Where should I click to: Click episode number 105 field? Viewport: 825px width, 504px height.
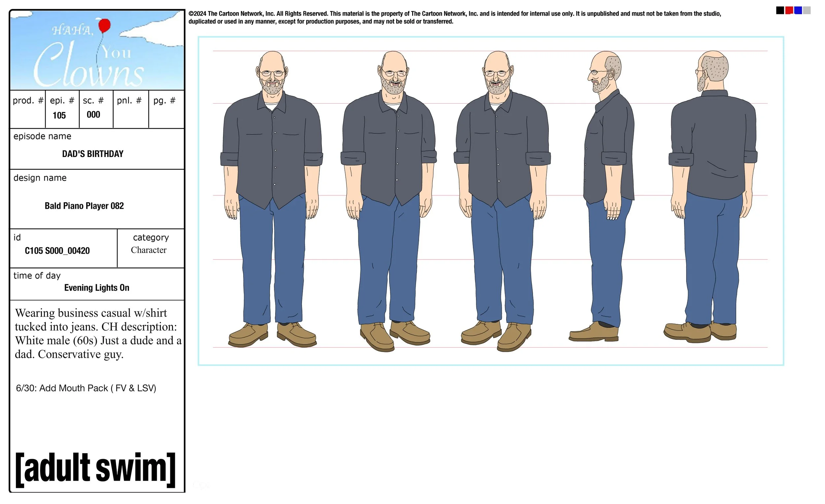click(59, 115)
